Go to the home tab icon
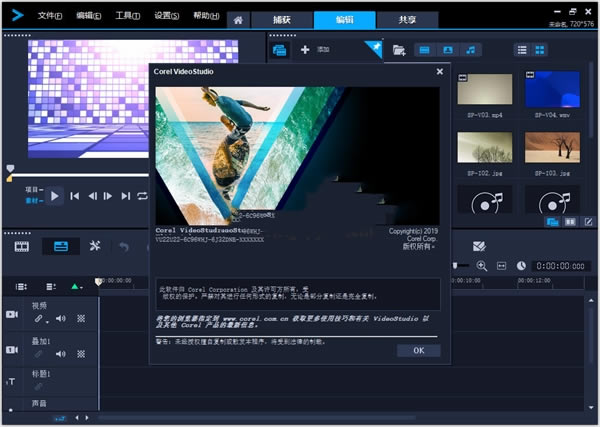This screenshot has height=427, width=600. tap(236, 19)
